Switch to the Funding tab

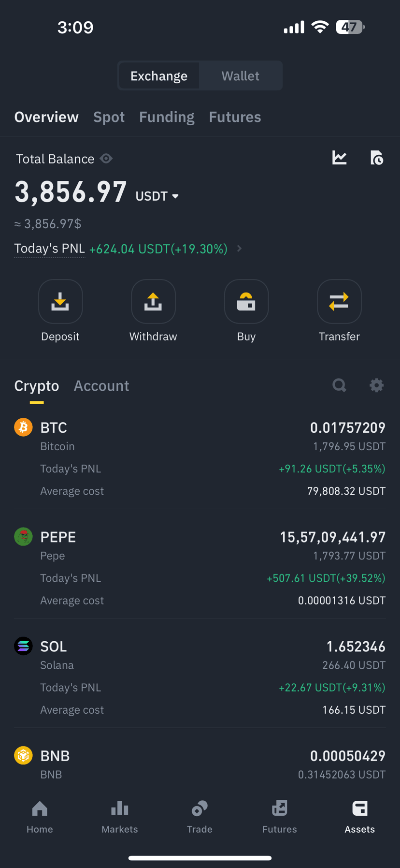(x=167, y=117)
